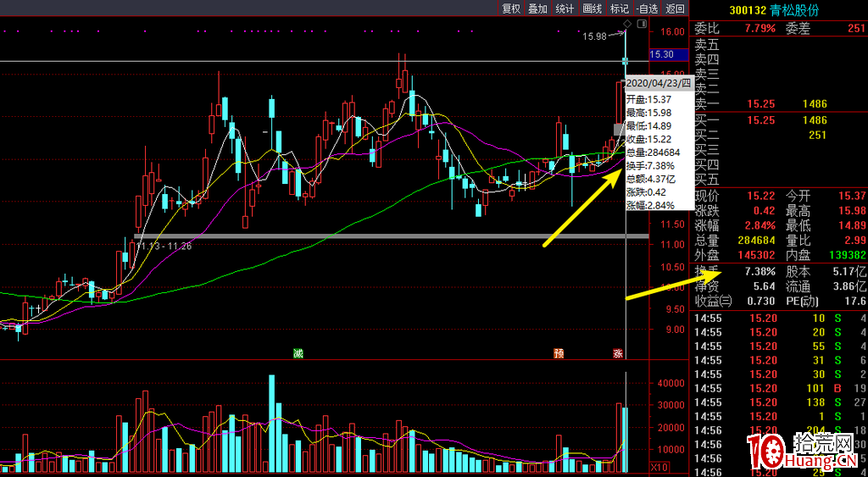Click the 9.00 price axis label
This screenshot has height=477, width=868.
pyautogui.click(x=674, y=330)
